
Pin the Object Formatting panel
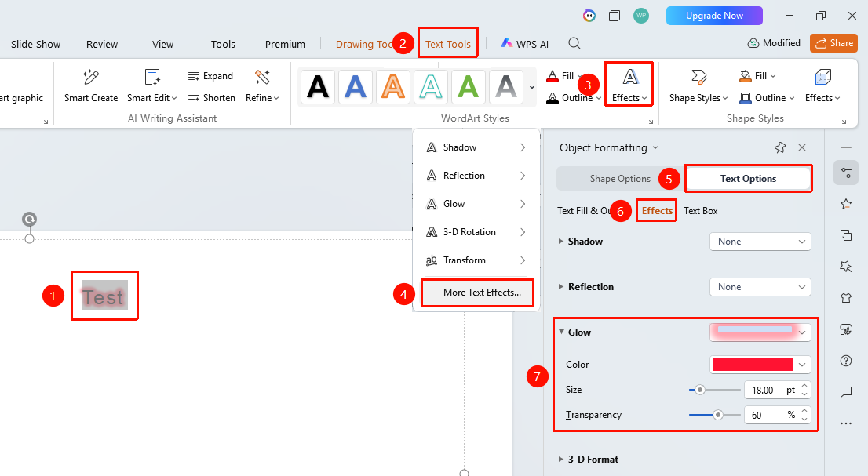[780, 147]
